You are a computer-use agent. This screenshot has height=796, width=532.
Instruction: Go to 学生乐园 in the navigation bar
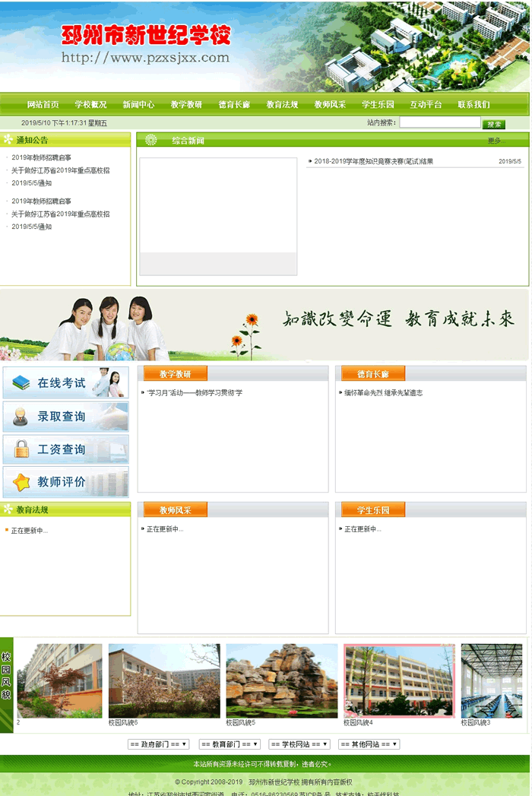point(378,105)
